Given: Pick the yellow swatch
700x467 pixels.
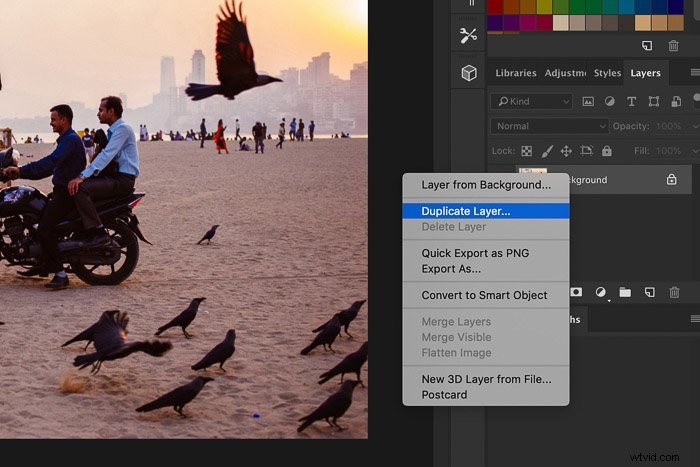Looking at the screenshot, I should (x=544, y=7).
